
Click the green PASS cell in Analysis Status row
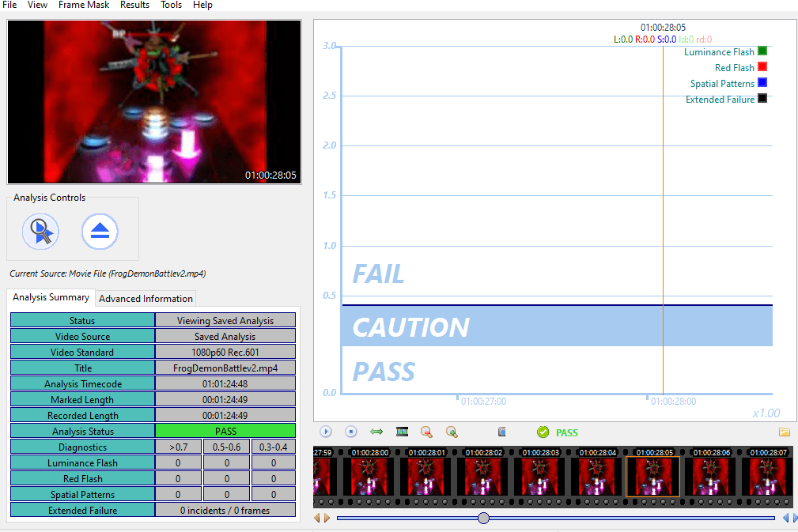tap(225, 431)
